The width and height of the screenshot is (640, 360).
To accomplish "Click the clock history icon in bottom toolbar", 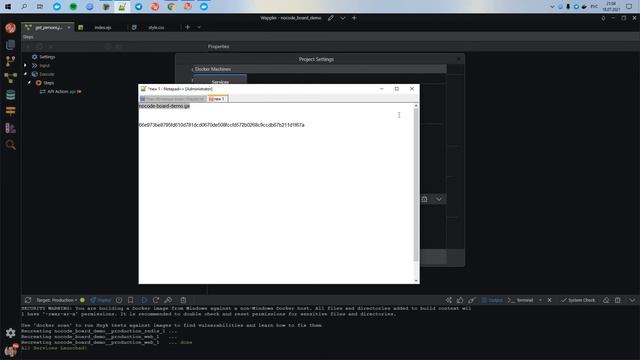I will (x=119, y=300).
